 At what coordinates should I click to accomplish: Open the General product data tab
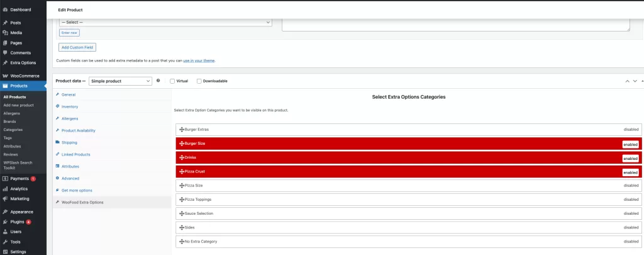click(x=68, y=94)
